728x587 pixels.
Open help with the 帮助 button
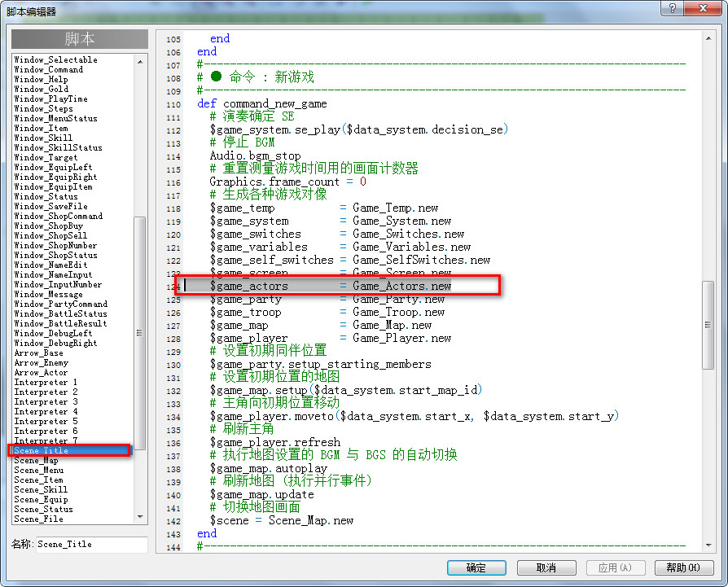click(683, 567)
